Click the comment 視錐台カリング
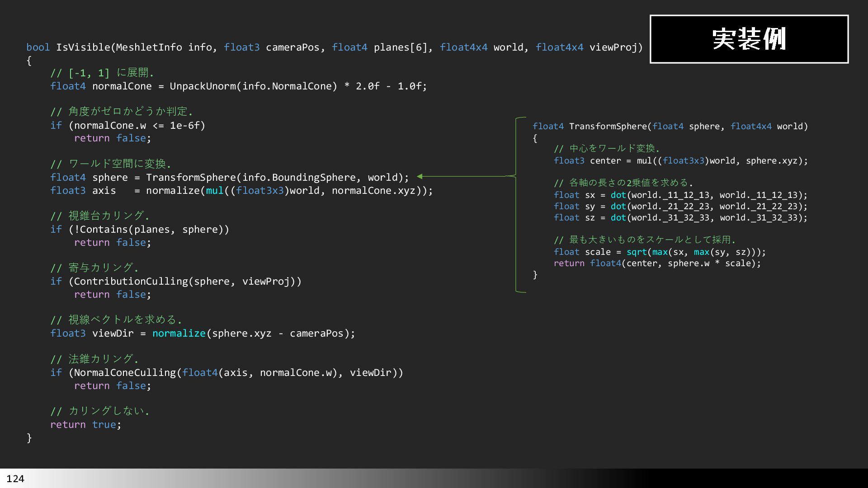 click(100, 216)
